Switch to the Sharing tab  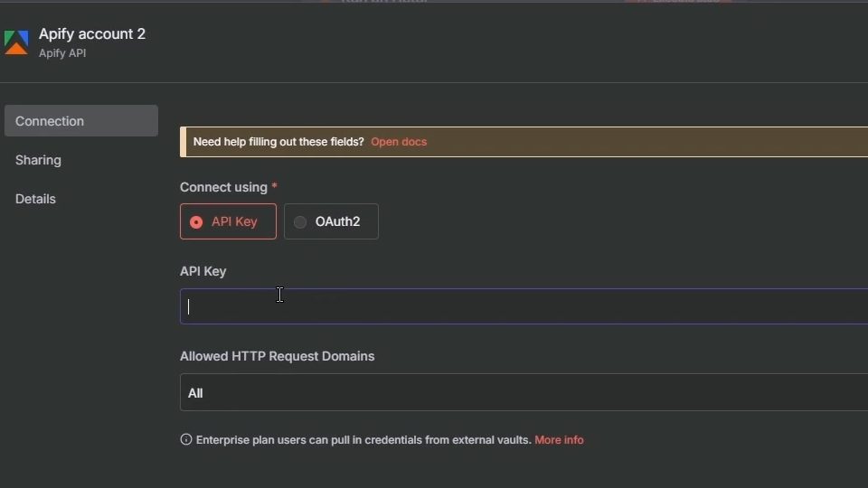pyautogui.click(x=38, y=160)
